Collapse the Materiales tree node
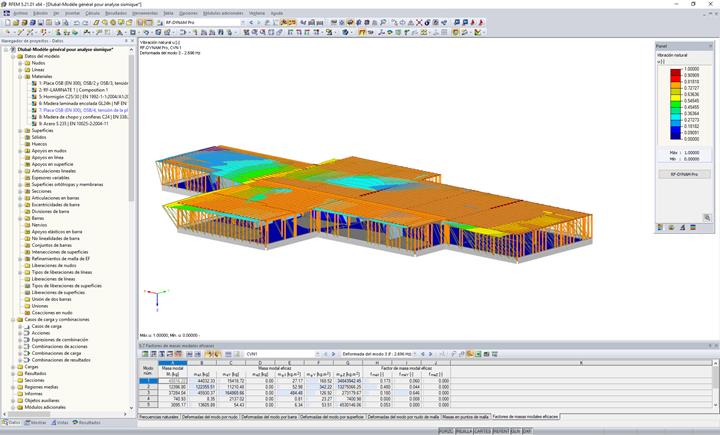 click(x=20, y=77)
